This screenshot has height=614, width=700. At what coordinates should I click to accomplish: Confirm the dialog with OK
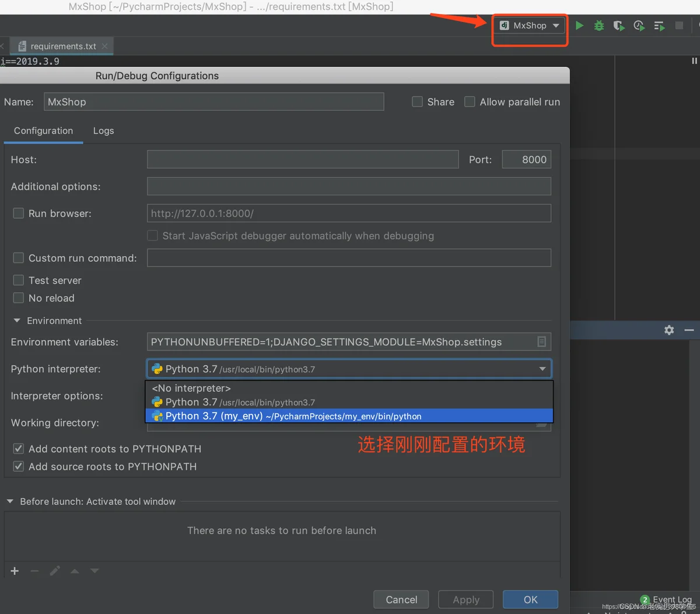click(x=531, y=599)
